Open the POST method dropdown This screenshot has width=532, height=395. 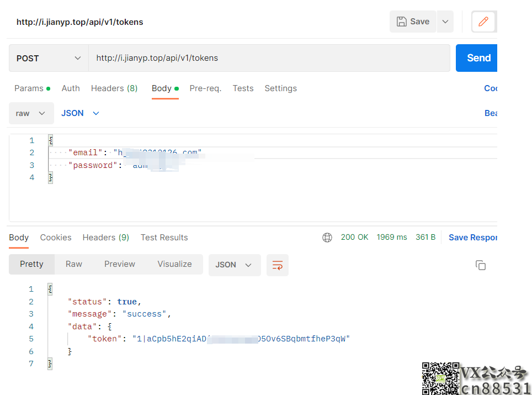(x=49, y=58)
